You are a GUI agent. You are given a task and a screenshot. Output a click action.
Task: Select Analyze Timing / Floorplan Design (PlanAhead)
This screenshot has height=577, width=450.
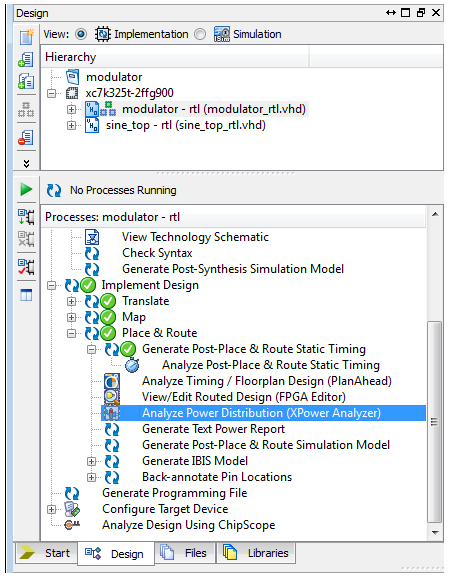coord(267,381)
